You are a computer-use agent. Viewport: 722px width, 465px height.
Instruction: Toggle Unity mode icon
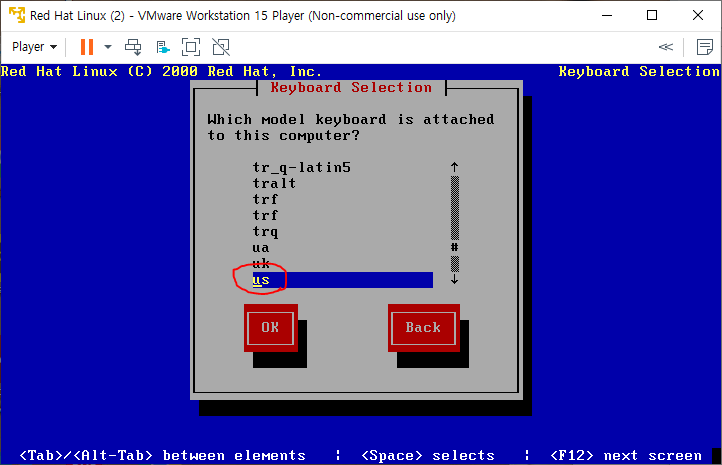(x=221, y=47)
